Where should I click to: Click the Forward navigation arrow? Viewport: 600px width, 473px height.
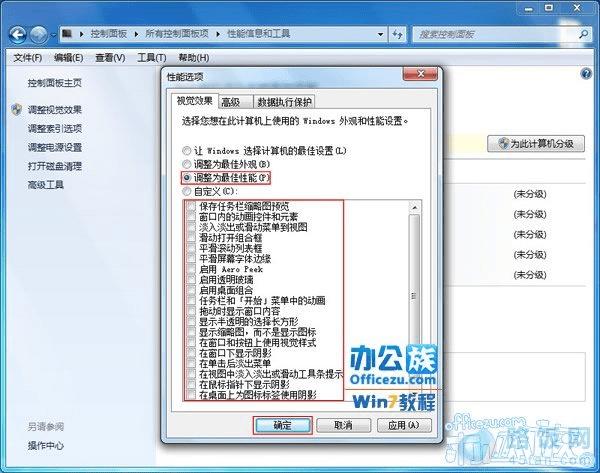[x=39, y=35]
